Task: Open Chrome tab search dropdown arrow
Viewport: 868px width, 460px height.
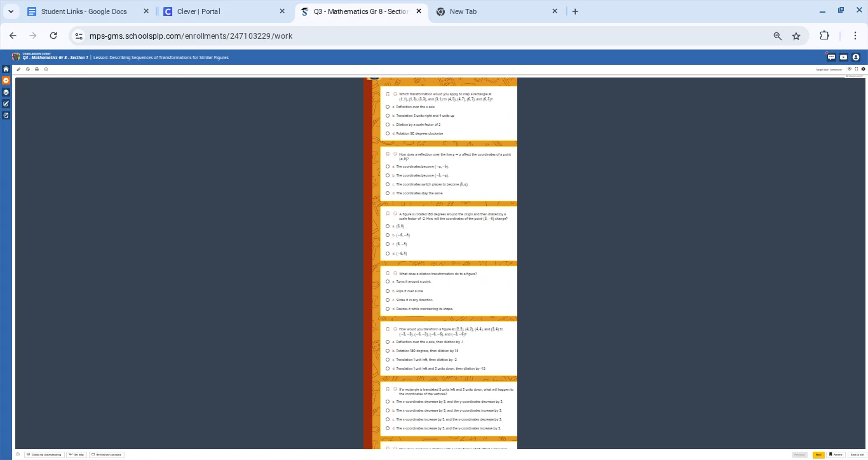Action: tap(11, 11)
